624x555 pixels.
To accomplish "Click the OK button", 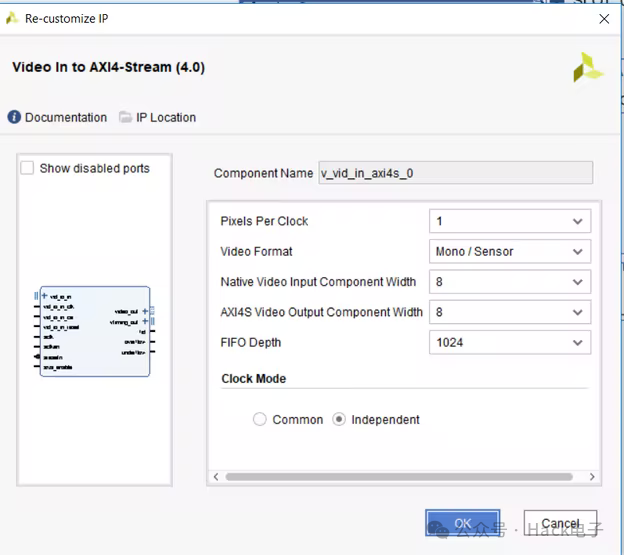I will pos(462,523).
